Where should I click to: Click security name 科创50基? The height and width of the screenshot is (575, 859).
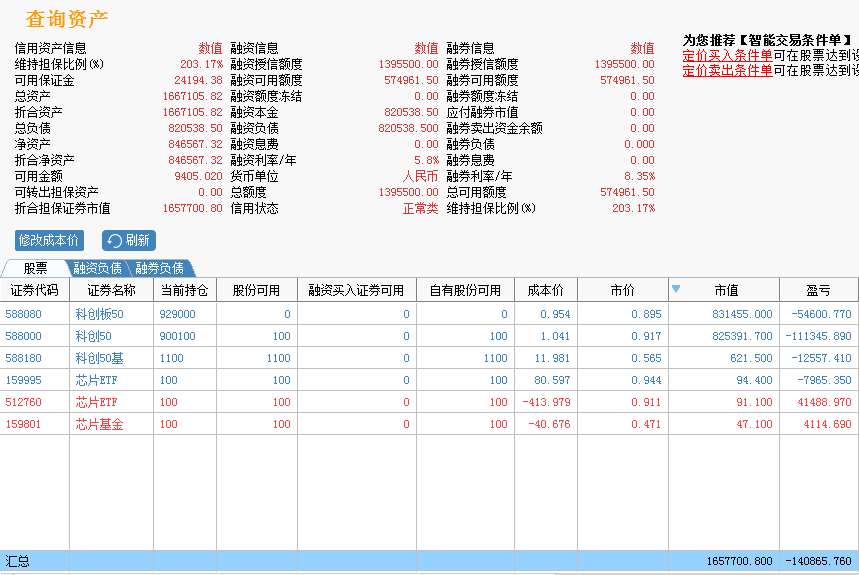click(100, 358)
